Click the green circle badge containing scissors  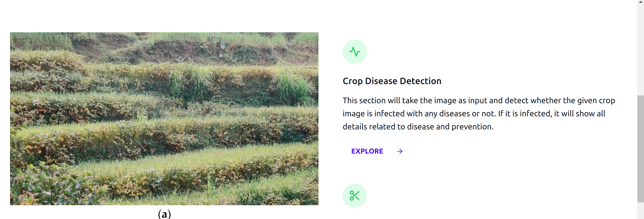coord(354,195)
